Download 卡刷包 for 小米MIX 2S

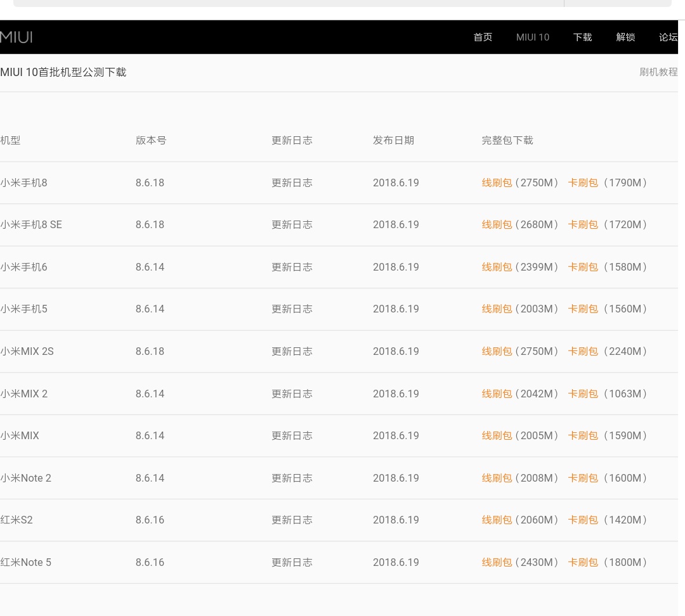(x=583, y=351)
